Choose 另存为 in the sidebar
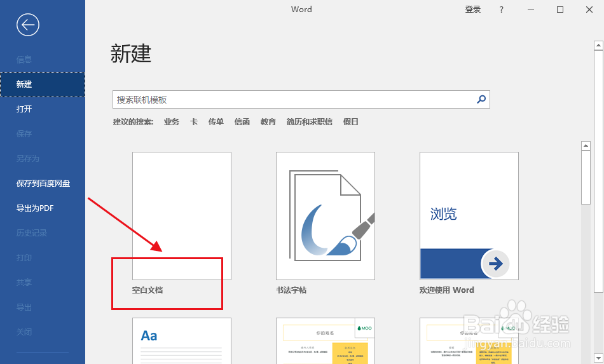Image resolution: width=604 pixels, height=364 pixels. 28,159
